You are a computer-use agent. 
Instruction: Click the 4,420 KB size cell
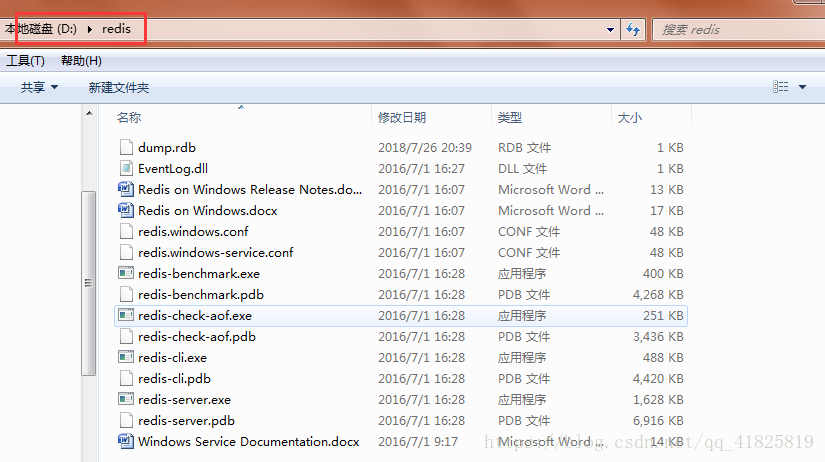click(658, 379)
